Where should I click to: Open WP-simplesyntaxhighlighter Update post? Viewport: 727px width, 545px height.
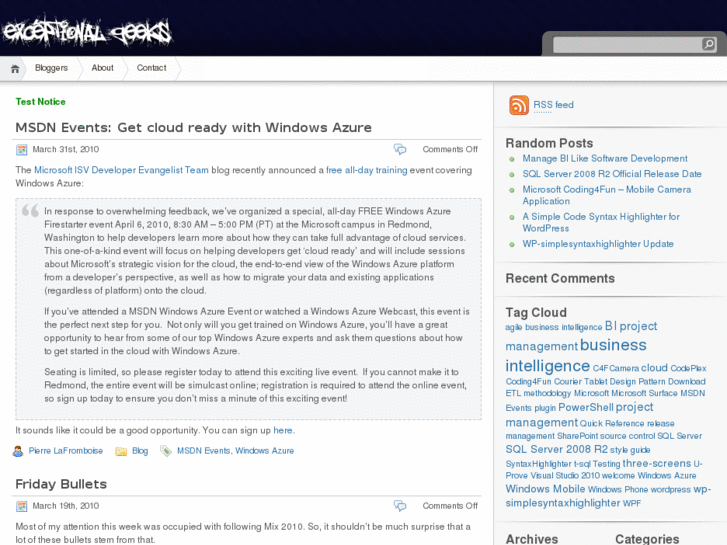598,244
